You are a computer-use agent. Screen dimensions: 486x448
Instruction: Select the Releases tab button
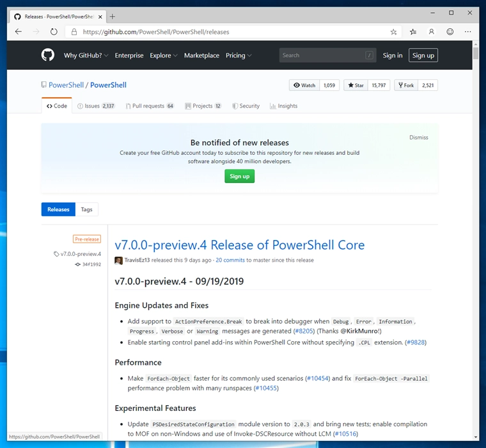point(58,209)
